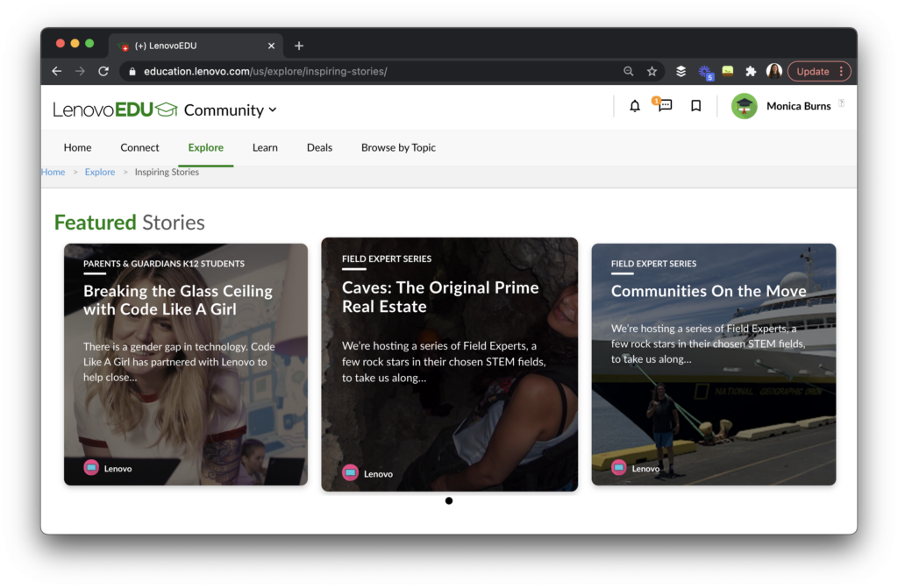This screenshot has width=898, height=588.
Task: Navigate back with the browser back arrow
Action: pyautogui.click(x=56, y=71)
